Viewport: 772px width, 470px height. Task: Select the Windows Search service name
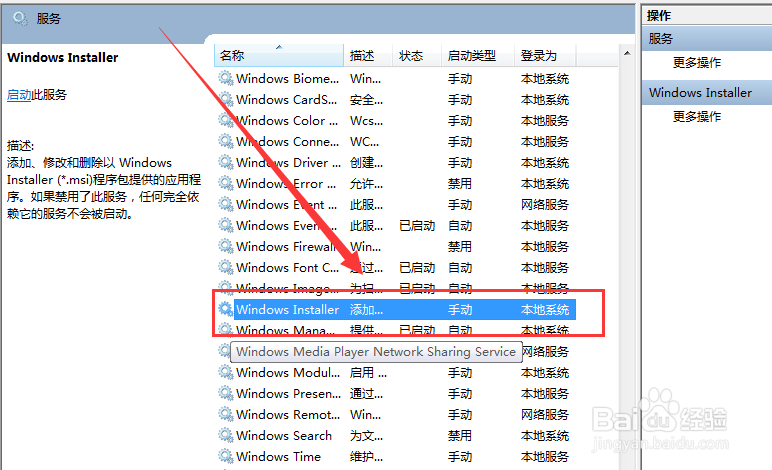[x=284, y=436]
